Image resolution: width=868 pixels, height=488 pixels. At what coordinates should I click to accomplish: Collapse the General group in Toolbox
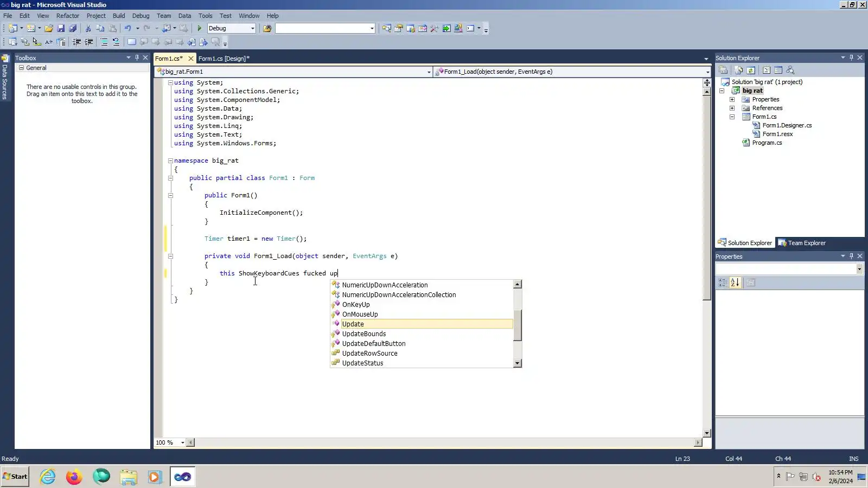click(21, 68)
